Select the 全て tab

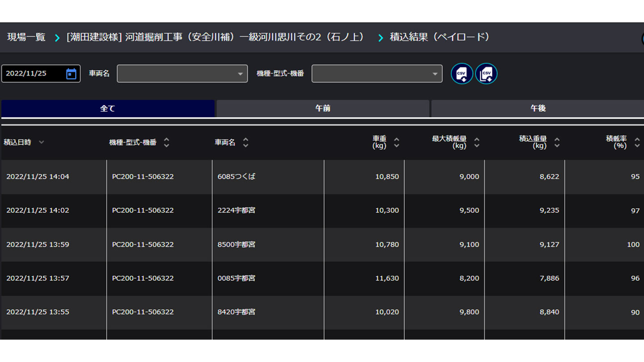click(x=108, y=109)
